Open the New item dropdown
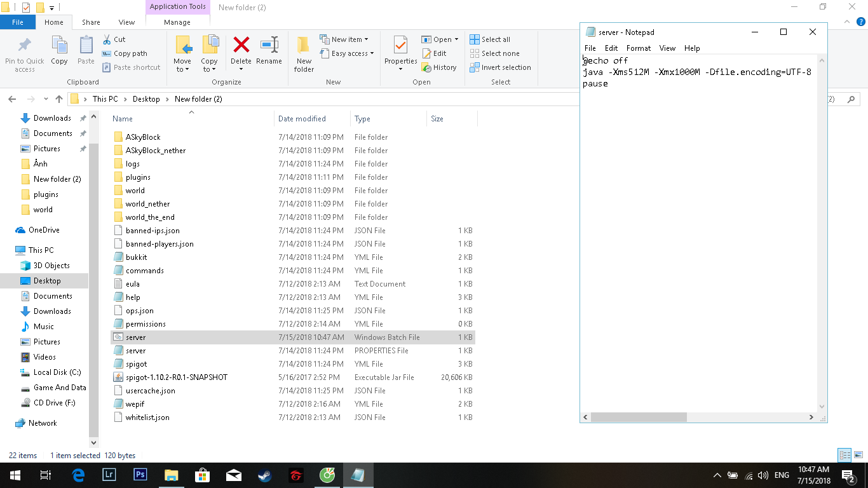868x488 pixels. click(x=344, y=39)
